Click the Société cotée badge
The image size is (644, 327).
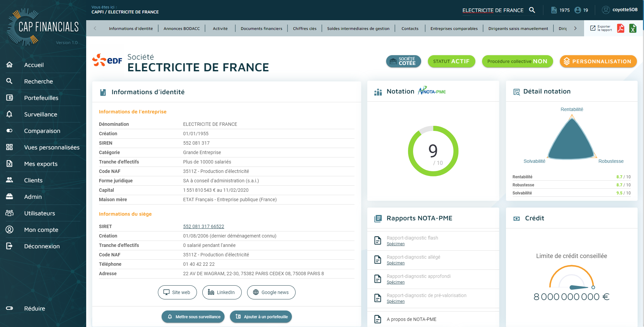click(404, 61)
